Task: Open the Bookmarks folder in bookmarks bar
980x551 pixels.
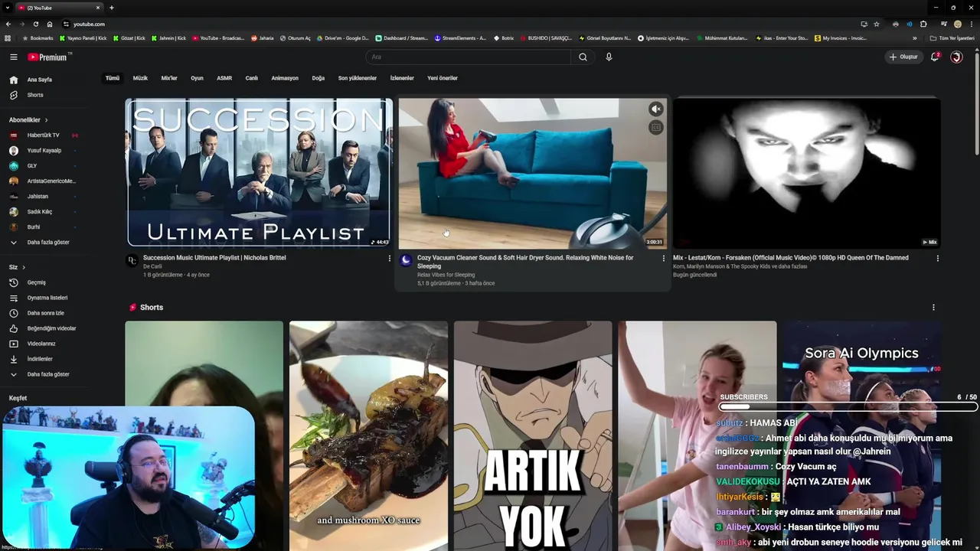Action: point(38,38)
